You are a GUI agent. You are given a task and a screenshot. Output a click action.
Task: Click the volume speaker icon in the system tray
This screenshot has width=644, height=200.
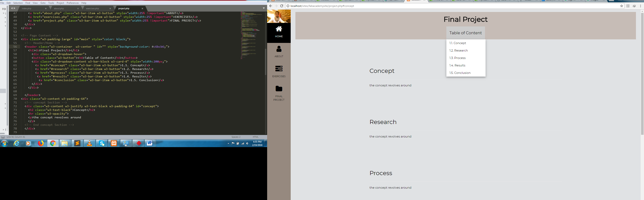coord(247,143)
